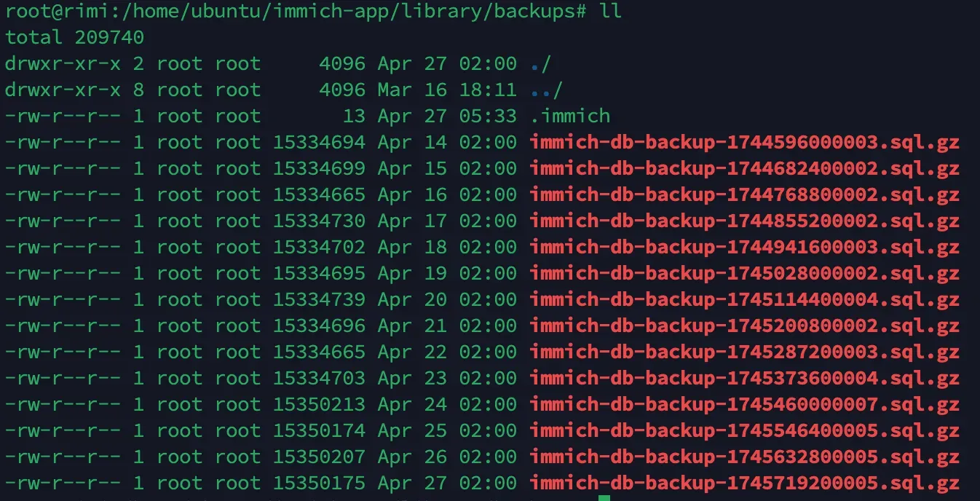This screenshot has width=980, height=501.
Task: Click the immich-db-backup-1744682400002.sql.gz filename
Action: (744, 169)
